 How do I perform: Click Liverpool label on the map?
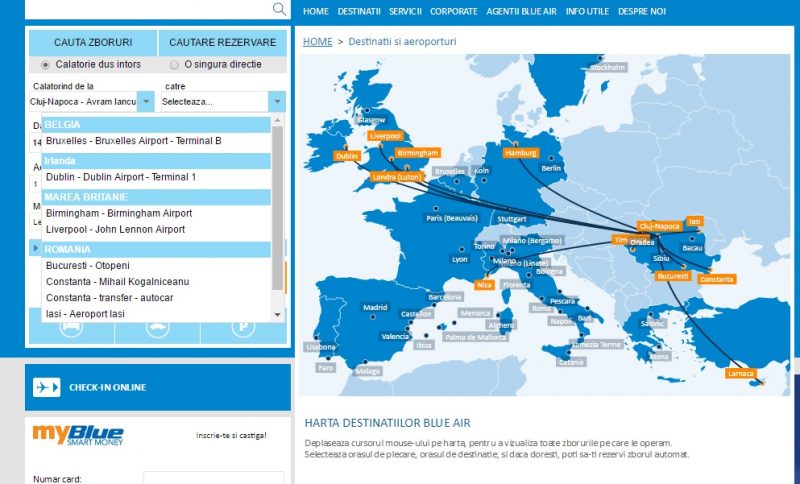[386, 136]
